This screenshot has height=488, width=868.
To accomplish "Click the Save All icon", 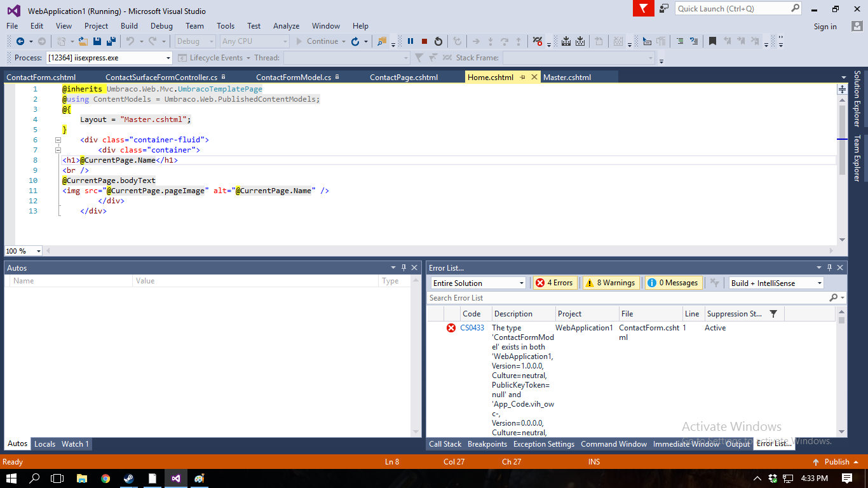I will pos(111,41).
